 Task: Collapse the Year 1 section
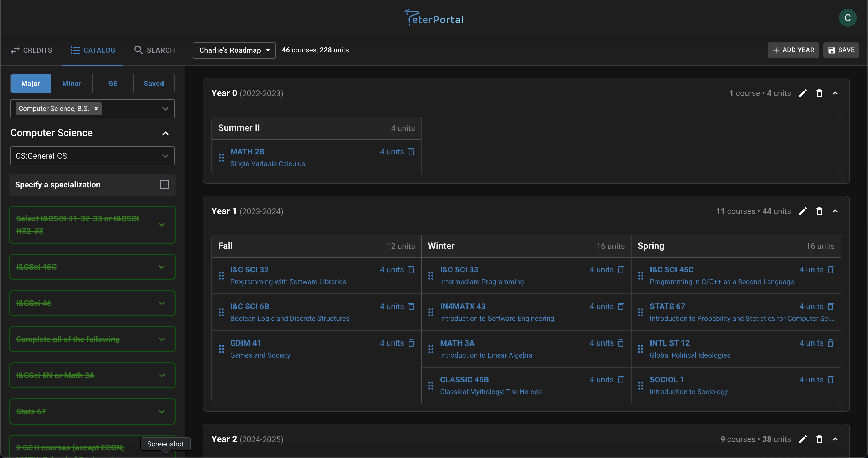835,211
